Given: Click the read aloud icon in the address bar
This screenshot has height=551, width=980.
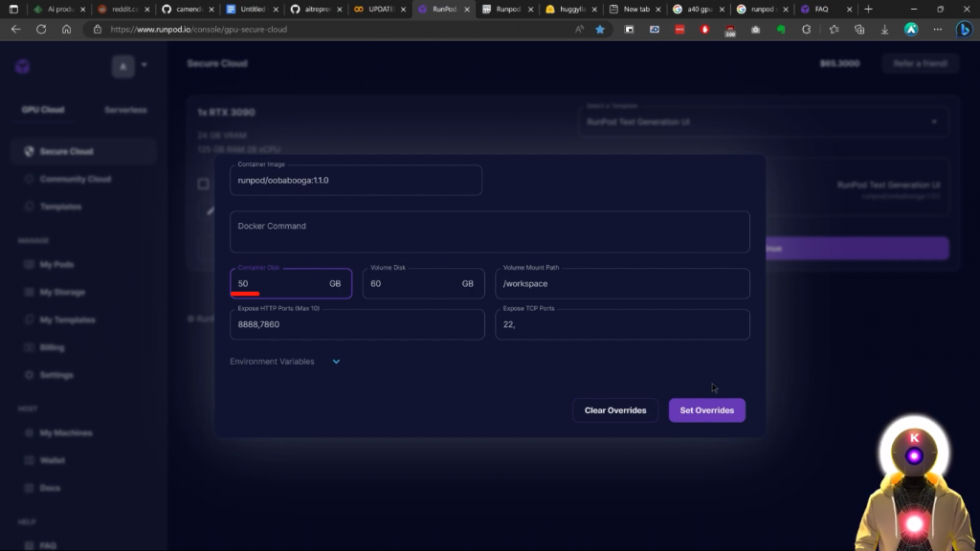Looking at the screenshot, I should [579, 30].
